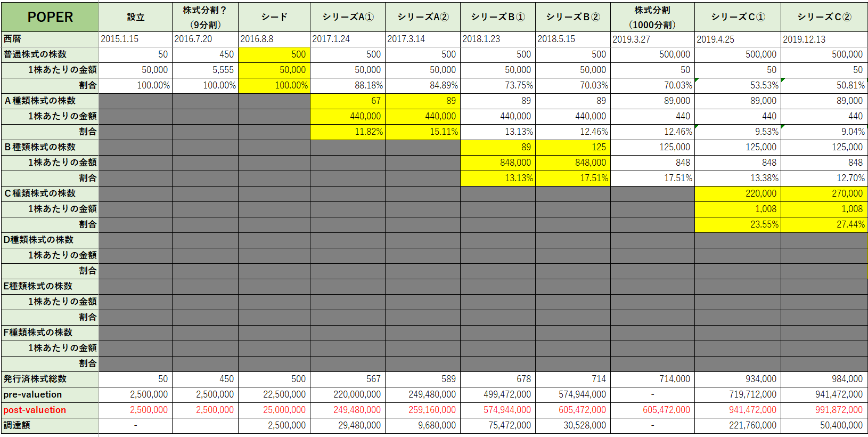Click post-valuation cell 991,872,000
This screenshot has height=437, width=868.
pos(824,410)
